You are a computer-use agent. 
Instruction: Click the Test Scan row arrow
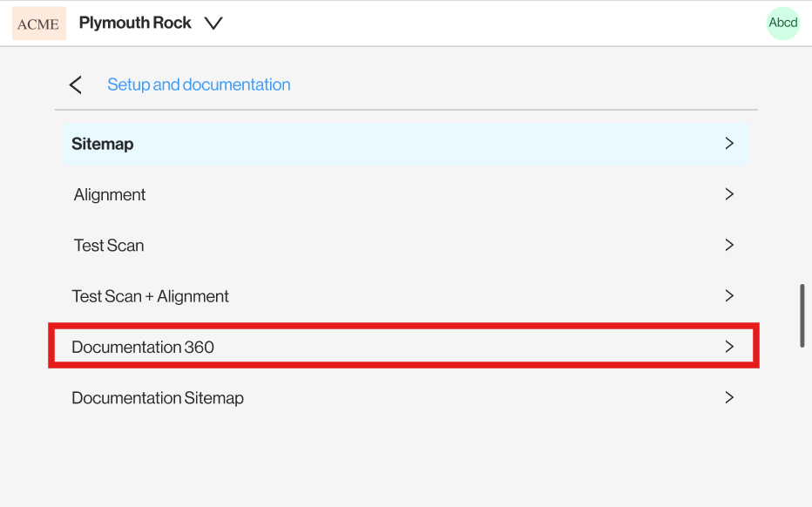729,245
